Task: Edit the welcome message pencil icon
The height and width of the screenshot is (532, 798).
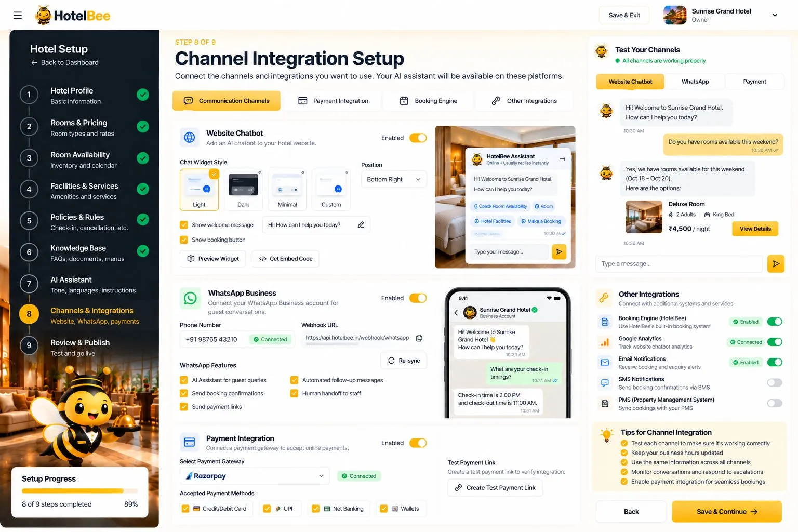Action: tap(361, 225)
